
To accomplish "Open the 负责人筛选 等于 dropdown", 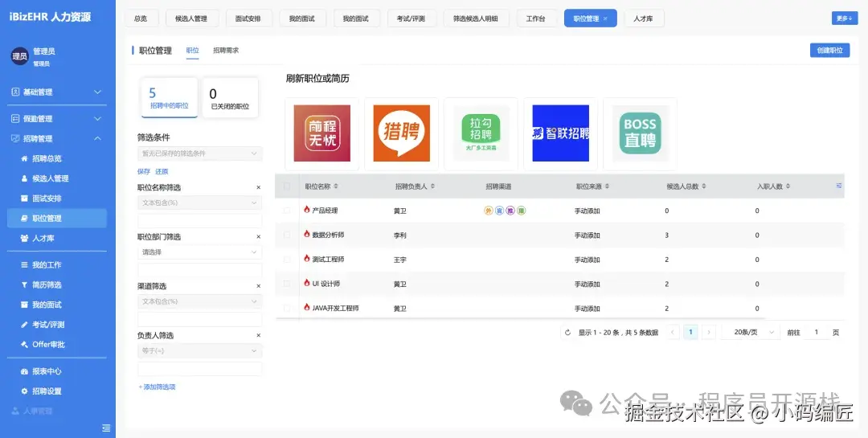I will pyautogui.click(x=200, y=350).
